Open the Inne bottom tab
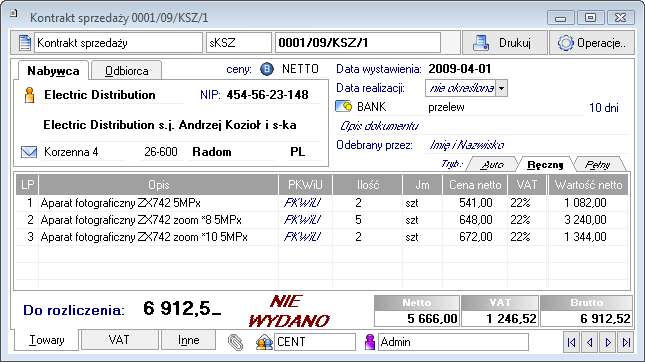The image size is (645, 362). click(x=188, y=340)
